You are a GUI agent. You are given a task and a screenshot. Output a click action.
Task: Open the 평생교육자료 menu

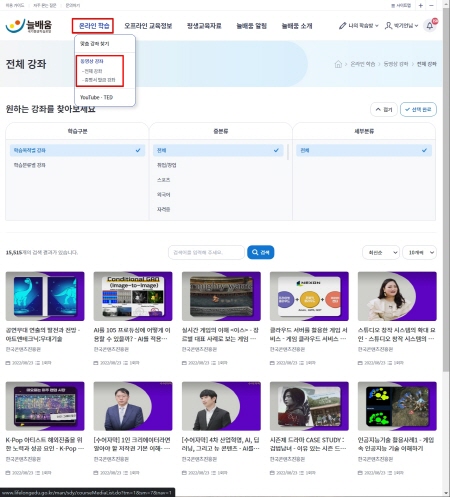204,26
